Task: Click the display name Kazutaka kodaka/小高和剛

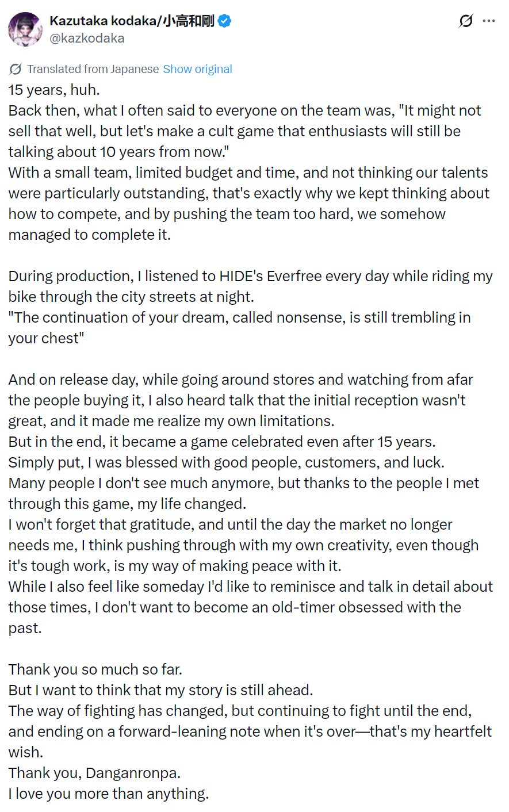Action: [132, 21]
